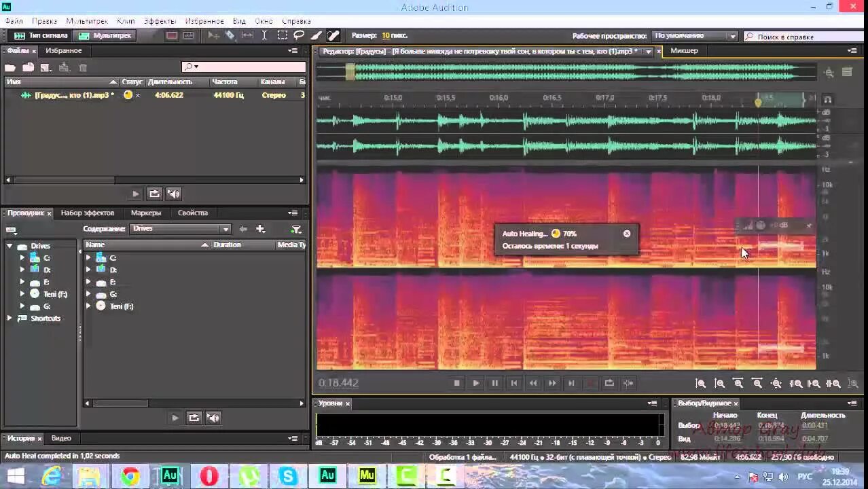This screenshot has height=489, width=868.
Task: Switch to the Маркеры tab
Action: (x=146, y=213)
